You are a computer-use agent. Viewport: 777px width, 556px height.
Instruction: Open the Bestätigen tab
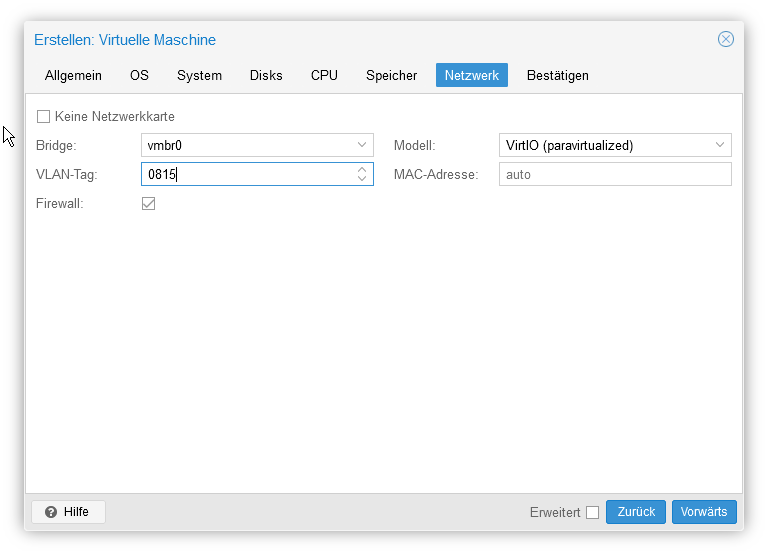pos(557,75)
